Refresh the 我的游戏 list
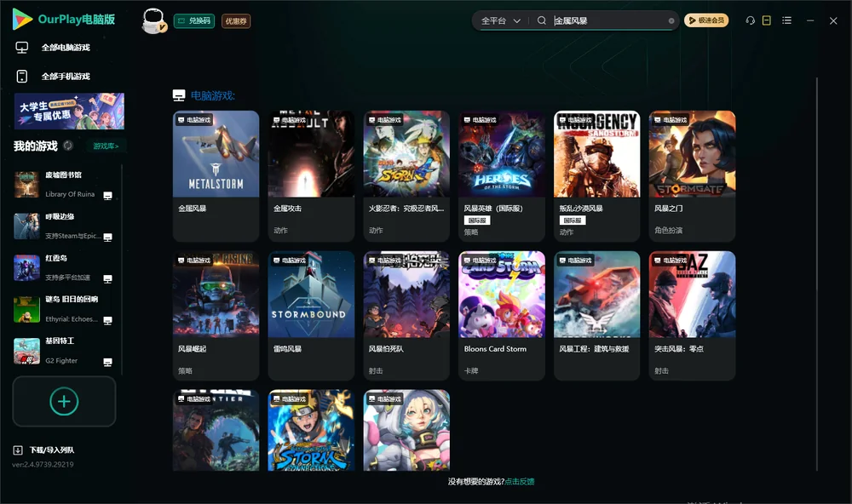Viewport: 852px width, 504px height. point(68,146)
